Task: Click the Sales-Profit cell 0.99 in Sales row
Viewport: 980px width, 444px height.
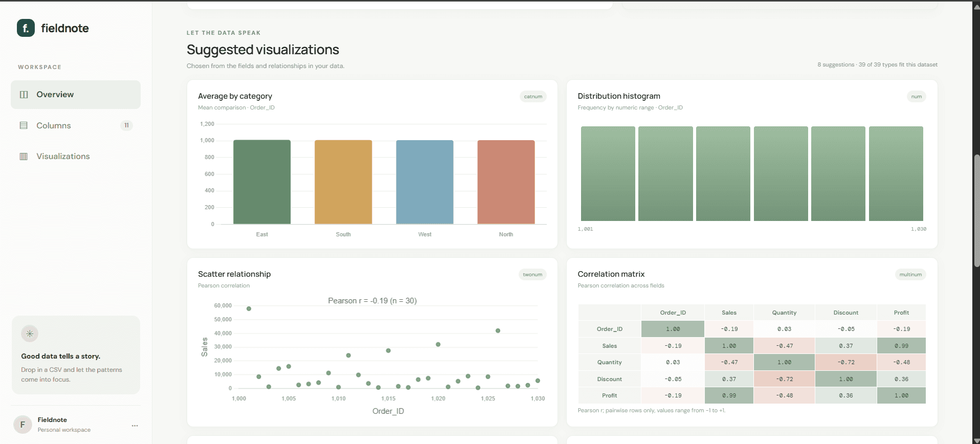Action: pyautogui.click(x=901, y=346)
